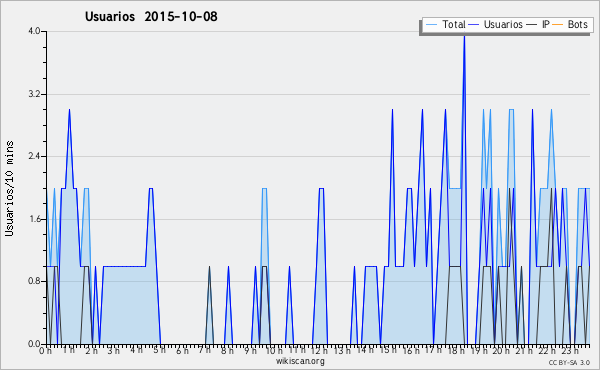Screen dimensions: 600x370
Task: Click the peak at 4.0 near 18 h
Action: pos(464,36)
